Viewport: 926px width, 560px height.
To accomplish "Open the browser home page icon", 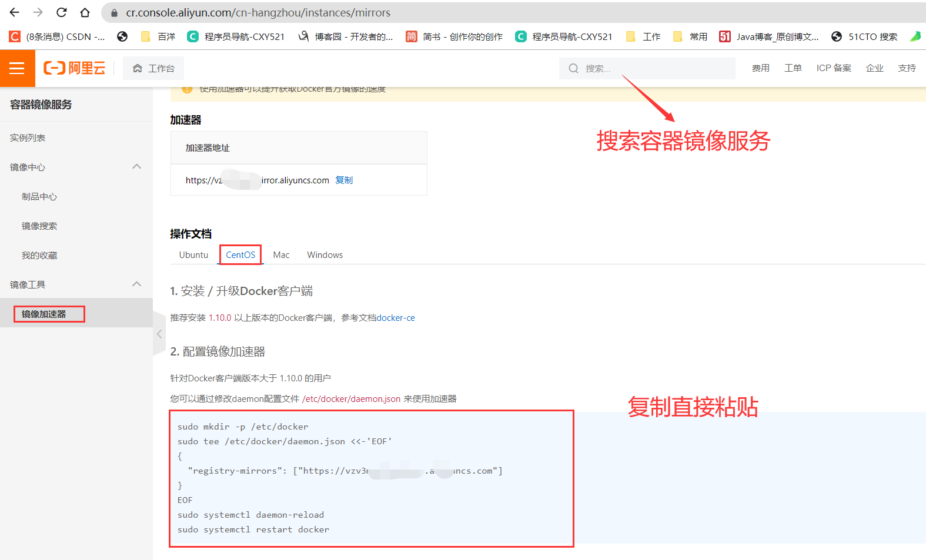I will pyautogui.click(x=85, y=12).
